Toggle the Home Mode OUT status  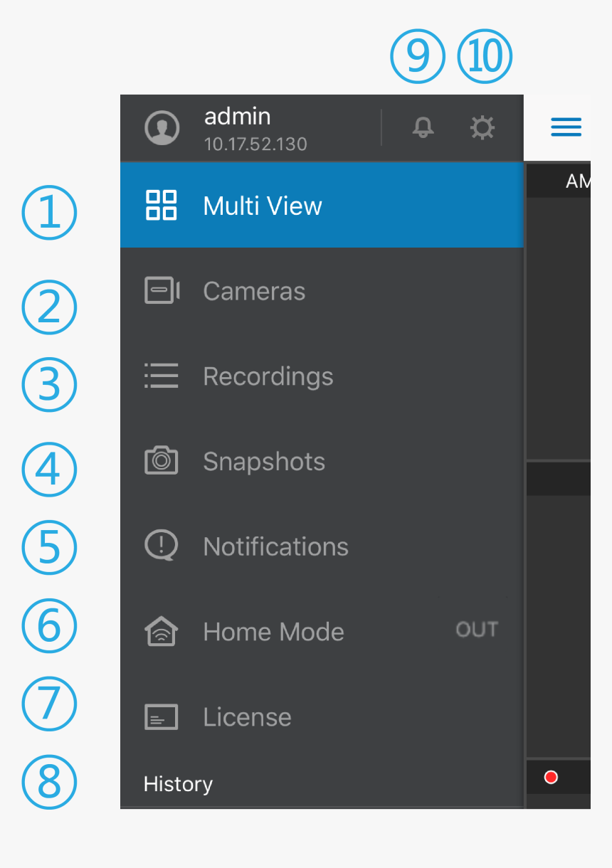click(x=477, y=630)
